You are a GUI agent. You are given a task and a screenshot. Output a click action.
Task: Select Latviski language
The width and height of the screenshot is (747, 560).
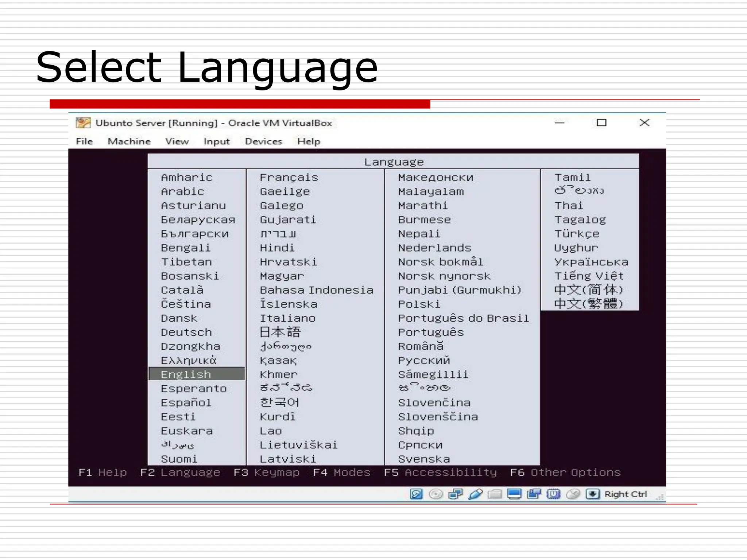[288, 459]
